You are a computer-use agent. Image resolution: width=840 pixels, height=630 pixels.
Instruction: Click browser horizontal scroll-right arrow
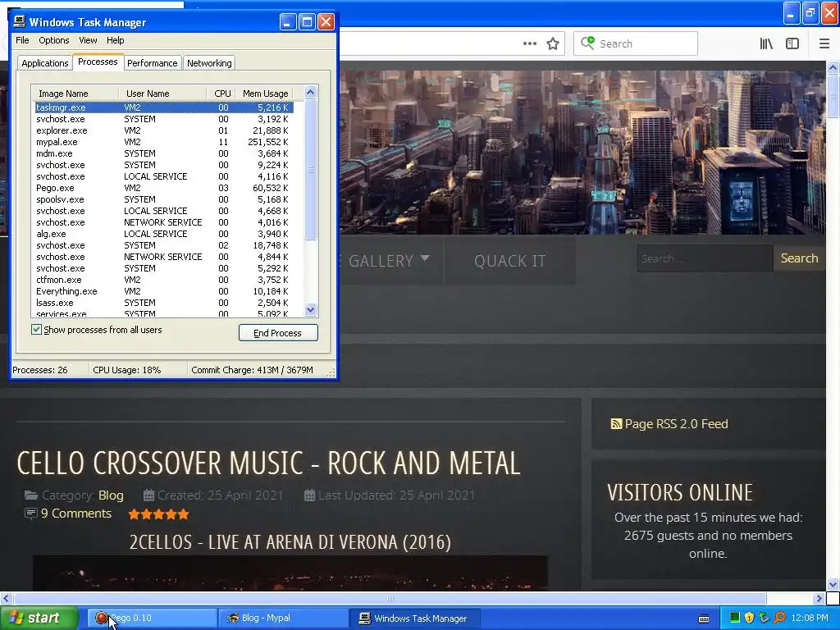819,598
